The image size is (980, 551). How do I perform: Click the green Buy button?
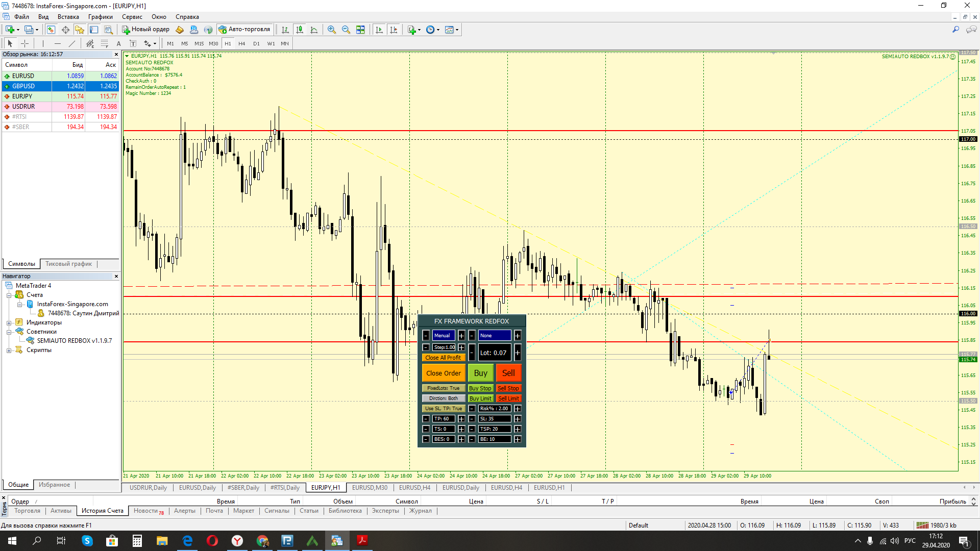481,373
